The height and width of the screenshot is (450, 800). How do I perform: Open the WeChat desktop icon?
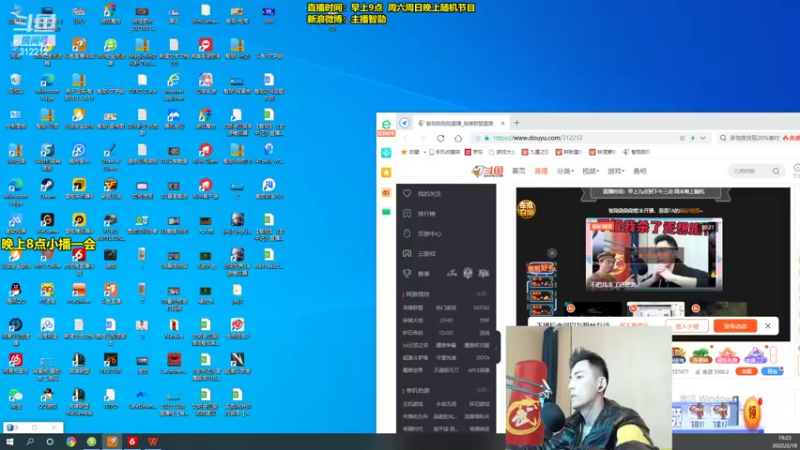pos(15,399)
